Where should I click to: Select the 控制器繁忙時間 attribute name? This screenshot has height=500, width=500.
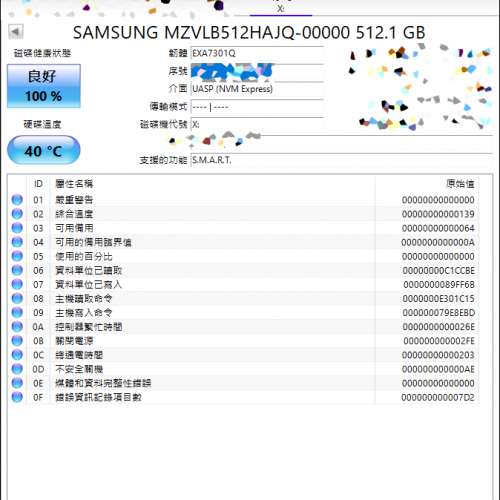pyautogui.click(x=89, y=327)
